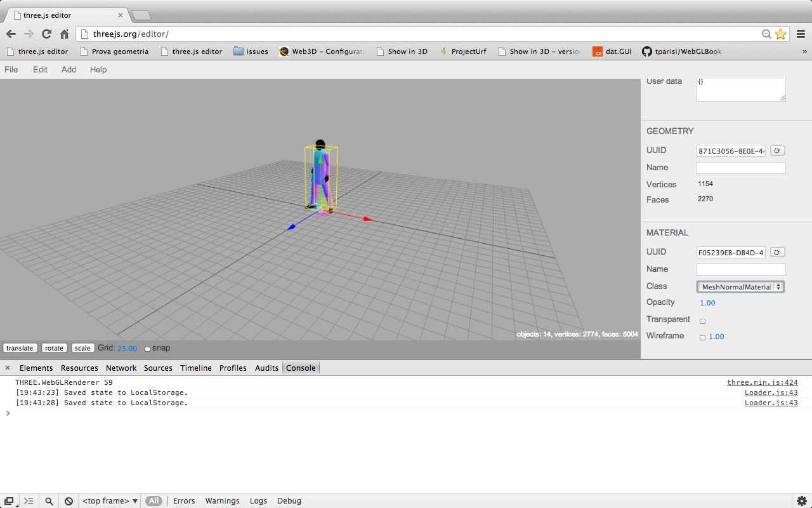Viewport: 812px width, 508px height.
Task: Activate the translate tool button
Action: pos(20,348)
